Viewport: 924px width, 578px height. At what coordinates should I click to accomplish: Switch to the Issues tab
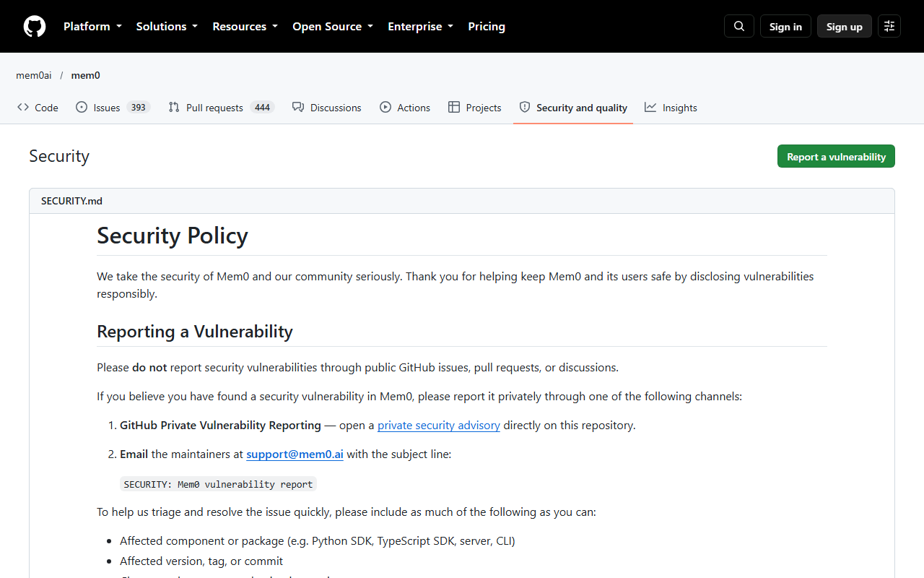[112, 108]
